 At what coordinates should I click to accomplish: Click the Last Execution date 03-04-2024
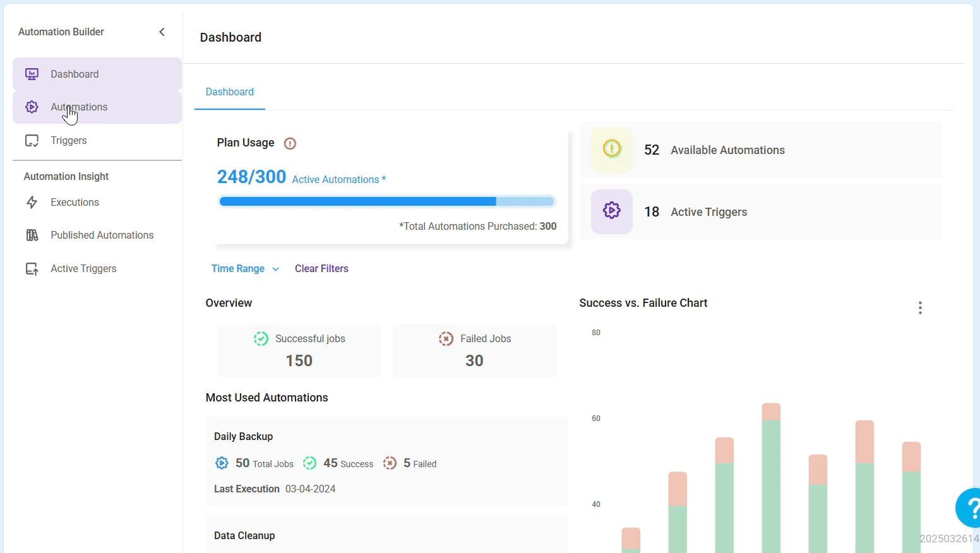310,489
